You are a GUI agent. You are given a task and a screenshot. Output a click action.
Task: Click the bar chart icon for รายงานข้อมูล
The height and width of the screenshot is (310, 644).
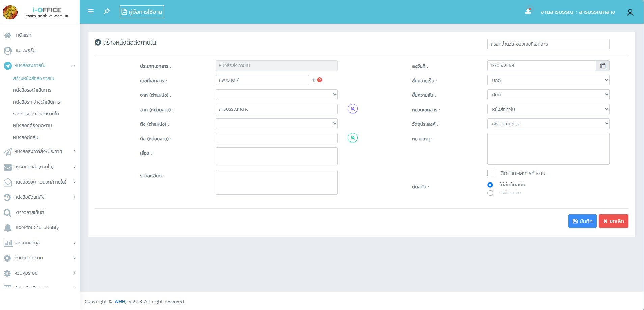coord(7,243)
